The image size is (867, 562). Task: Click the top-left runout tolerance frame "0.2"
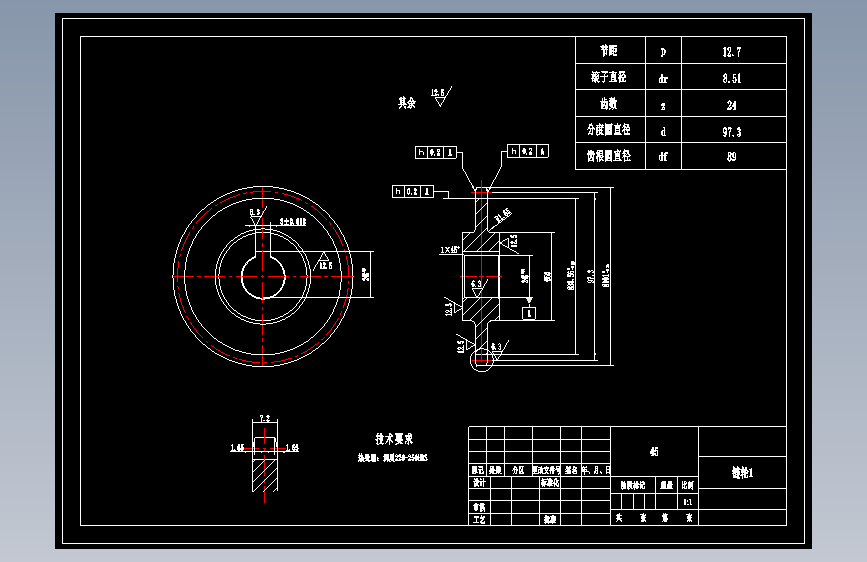tap(436, 152)
